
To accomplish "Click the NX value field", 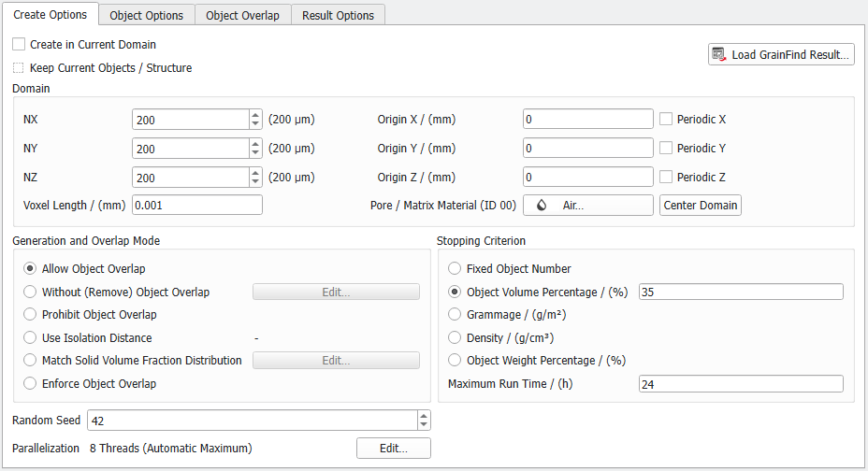I will pos(191,120).
